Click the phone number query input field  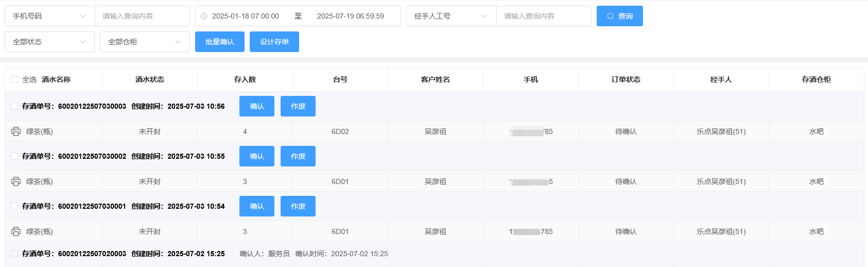tap(142, 16)
